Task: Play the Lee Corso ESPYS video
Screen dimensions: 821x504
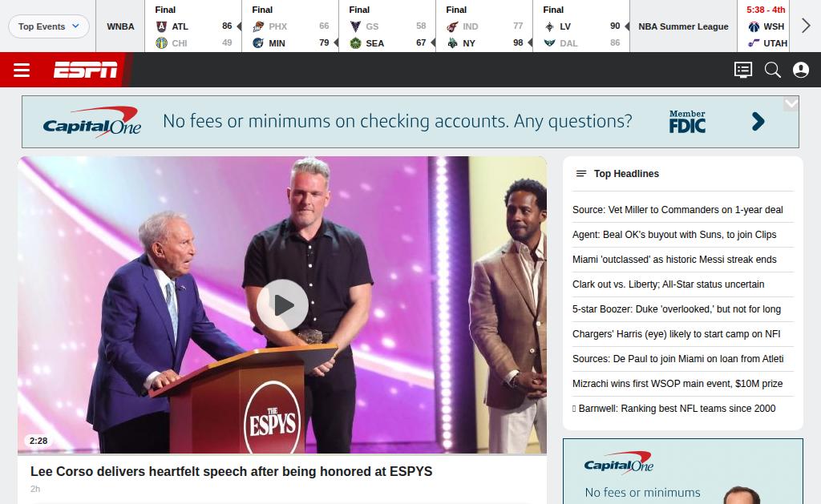Action: [282, 305]
